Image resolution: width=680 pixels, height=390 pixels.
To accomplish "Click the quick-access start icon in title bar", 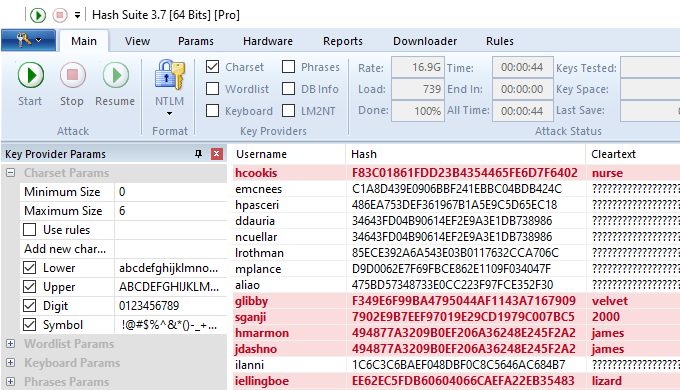I will [38, 15].
